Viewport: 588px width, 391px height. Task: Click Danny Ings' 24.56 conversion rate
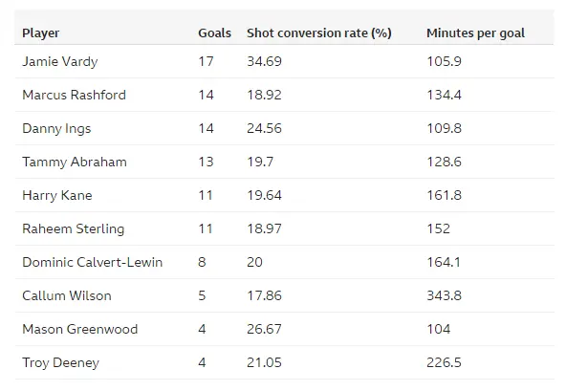pos(265,128)
